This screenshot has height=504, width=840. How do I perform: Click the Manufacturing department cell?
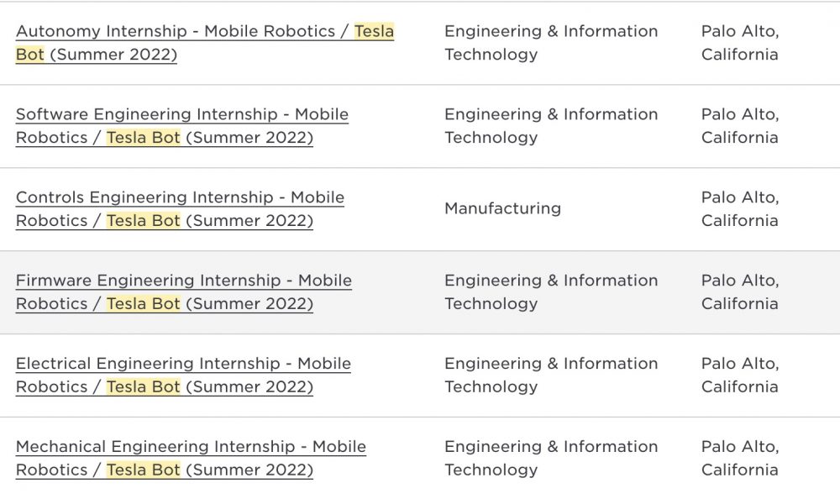(x=502, y=208)
